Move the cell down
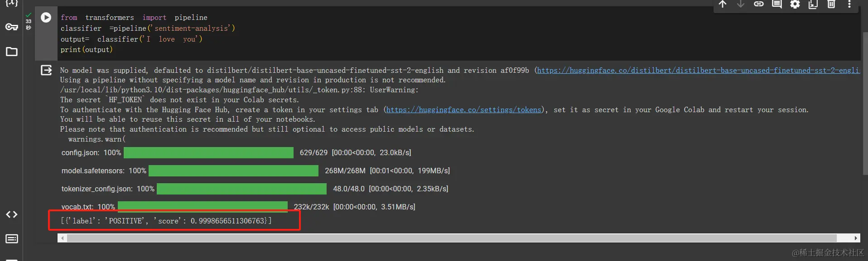The height and width of the screenshot is (261, 868). [x=741, y=5]
